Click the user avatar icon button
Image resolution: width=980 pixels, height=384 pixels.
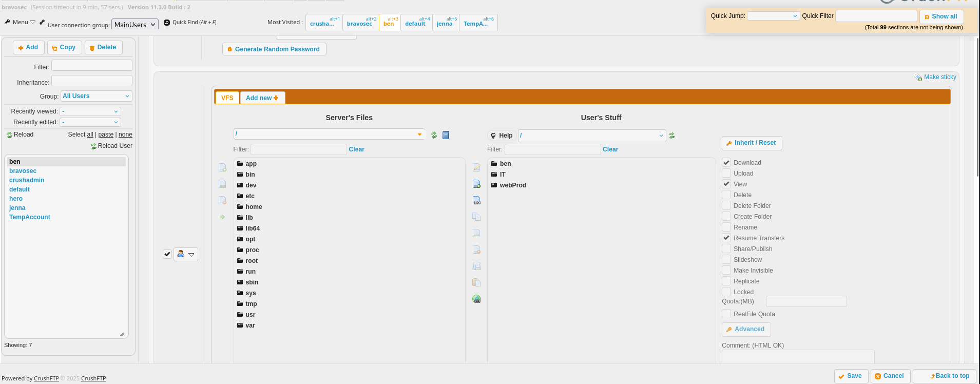pos(181,254)
